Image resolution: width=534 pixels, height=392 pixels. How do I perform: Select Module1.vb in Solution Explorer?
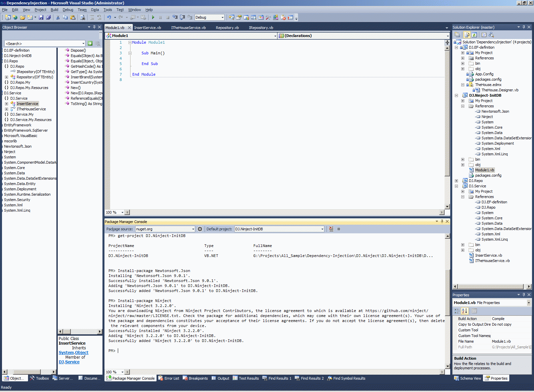tap(485, 170)
